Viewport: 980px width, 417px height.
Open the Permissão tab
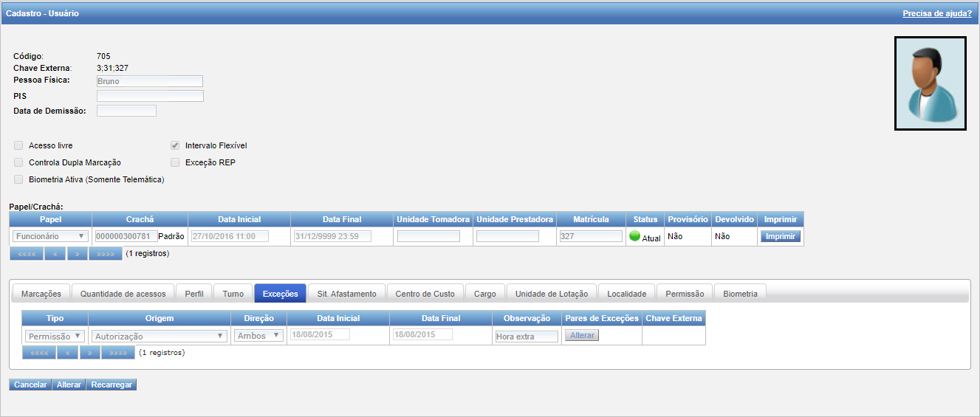click(685, 294)
